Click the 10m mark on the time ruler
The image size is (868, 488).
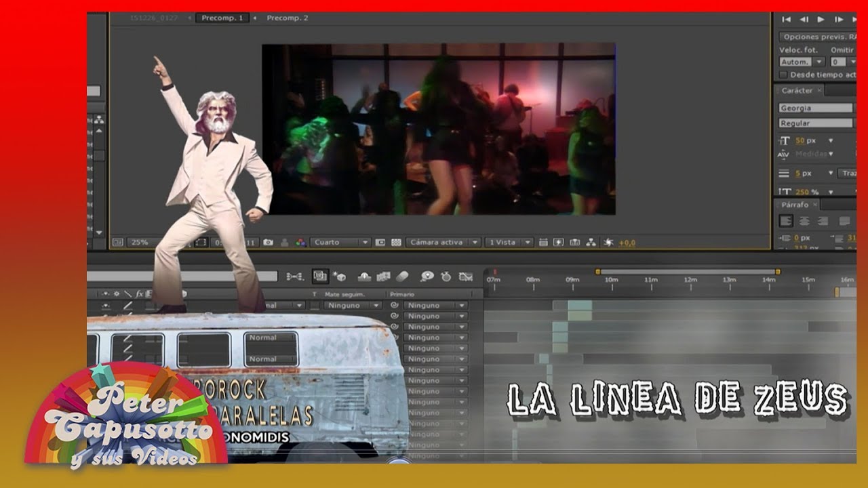point(611,279)
